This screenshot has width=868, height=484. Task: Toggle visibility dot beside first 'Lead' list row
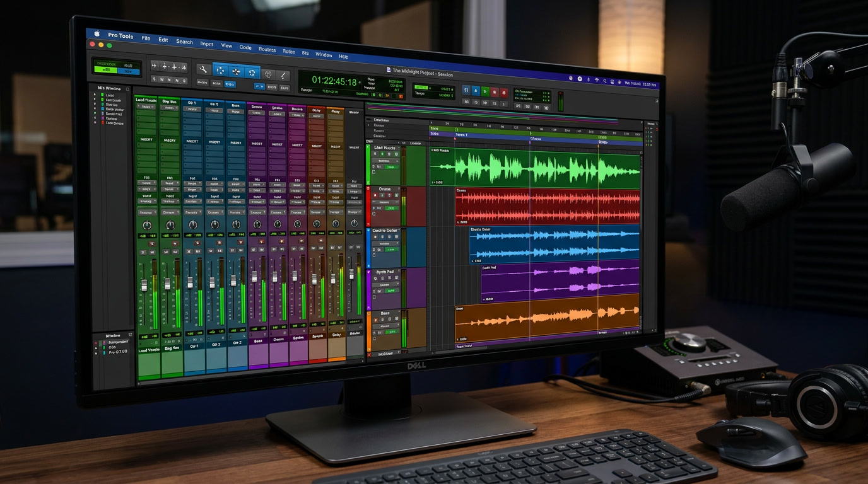(x=95, y=95)
